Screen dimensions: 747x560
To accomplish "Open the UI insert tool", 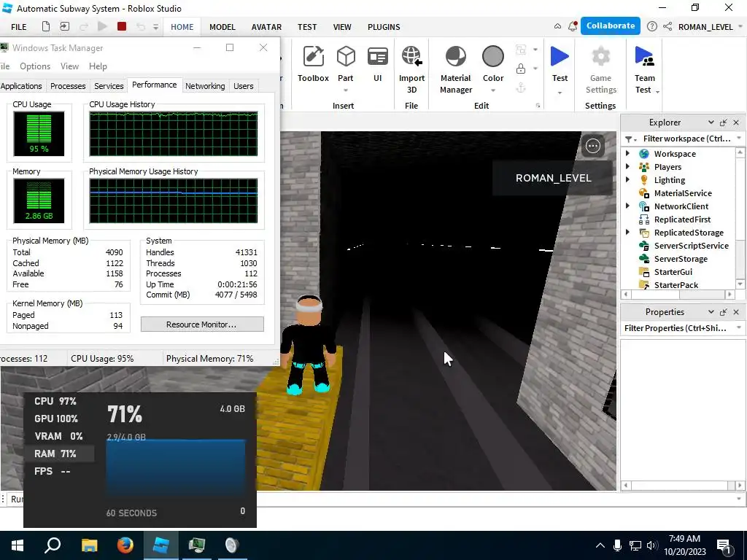I will point(377,65).
